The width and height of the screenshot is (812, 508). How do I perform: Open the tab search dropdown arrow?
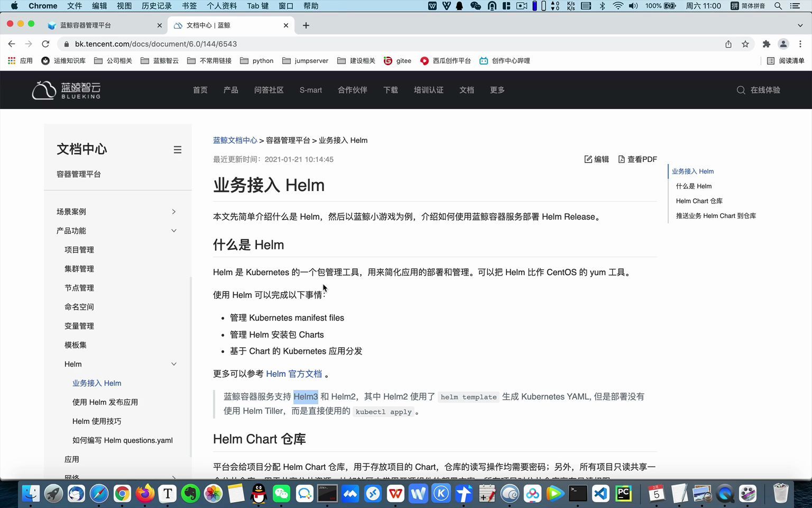(800, 25)
